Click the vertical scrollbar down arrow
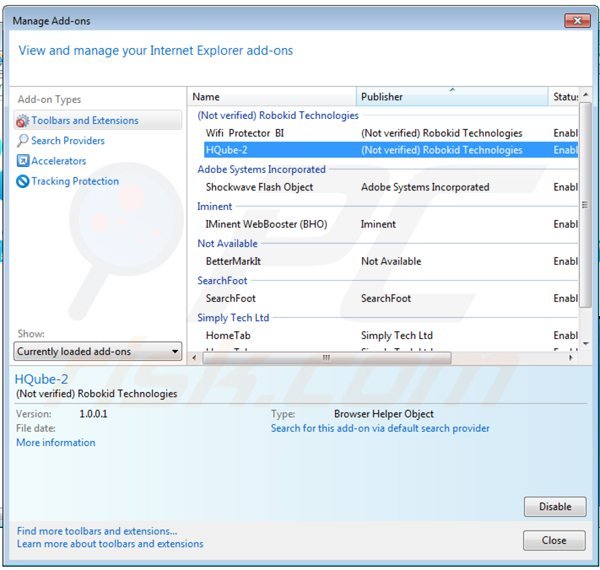The height and width of the screenshot is (570, 600). tap(585, 344)
